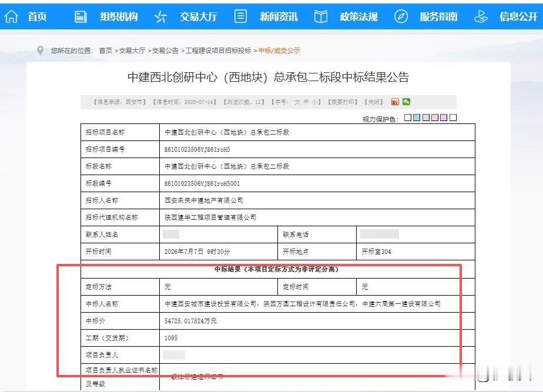This screenshot has width=543, height=392.
Task: Click the location pin icon
Action: click(40, 51)
